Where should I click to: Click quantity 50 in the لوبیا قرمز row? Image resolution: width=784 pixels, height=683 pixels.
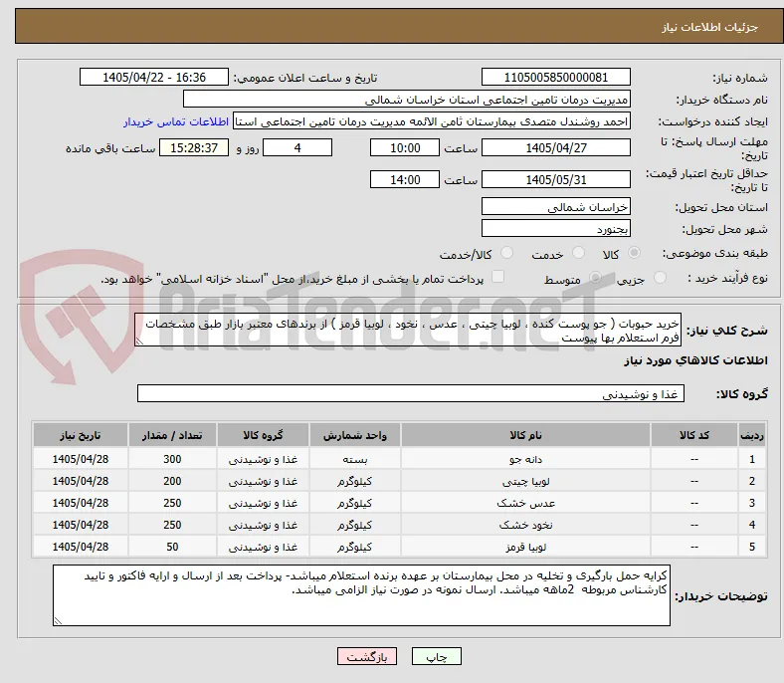[172, 547]
